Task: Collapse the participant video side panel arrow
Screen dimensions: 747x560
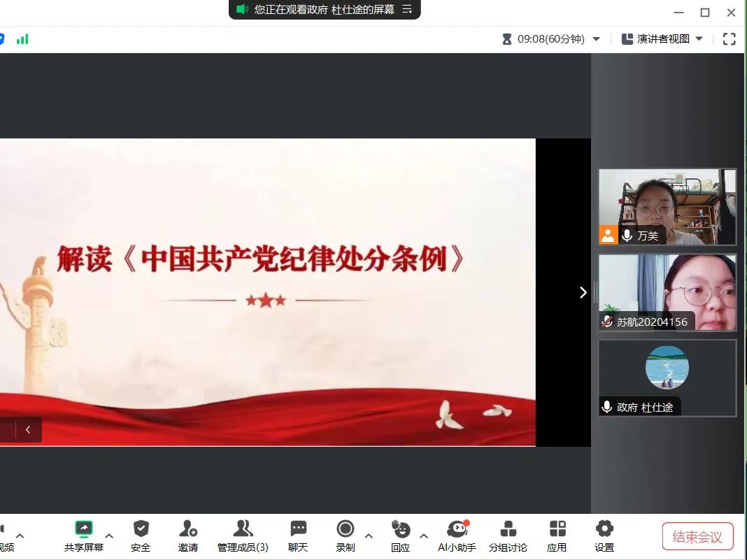Action: point(583,292)
